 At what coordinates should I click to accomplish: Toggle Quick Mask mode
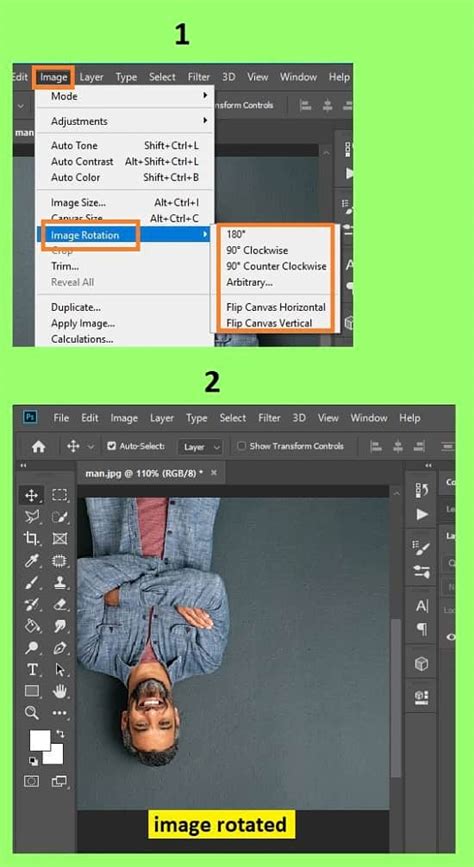[32, 781]
